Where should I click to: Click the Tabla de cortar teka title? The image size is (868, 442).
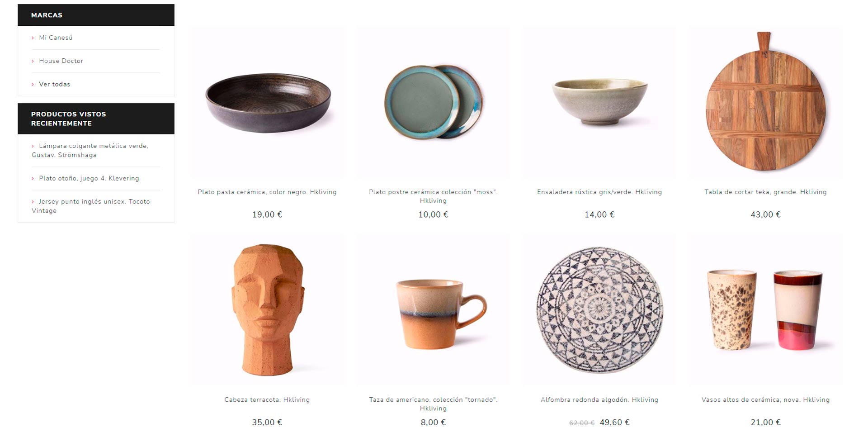765,192
